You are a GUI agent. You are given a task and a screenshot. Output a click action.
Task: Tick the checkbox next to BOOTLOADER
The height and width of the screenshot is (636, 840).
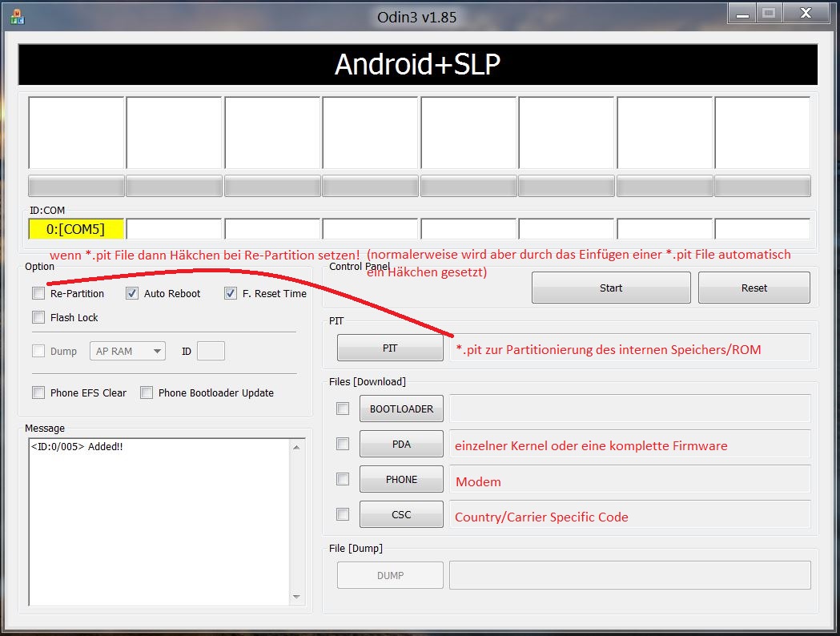tap(342, 409)
